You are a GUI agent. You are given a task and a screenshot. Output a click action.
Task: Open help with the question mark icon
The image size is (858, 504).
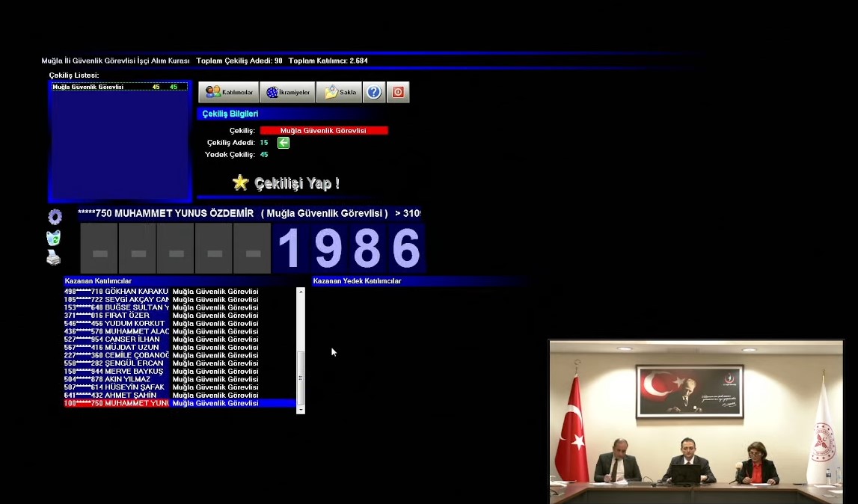[x=374, y=92]
